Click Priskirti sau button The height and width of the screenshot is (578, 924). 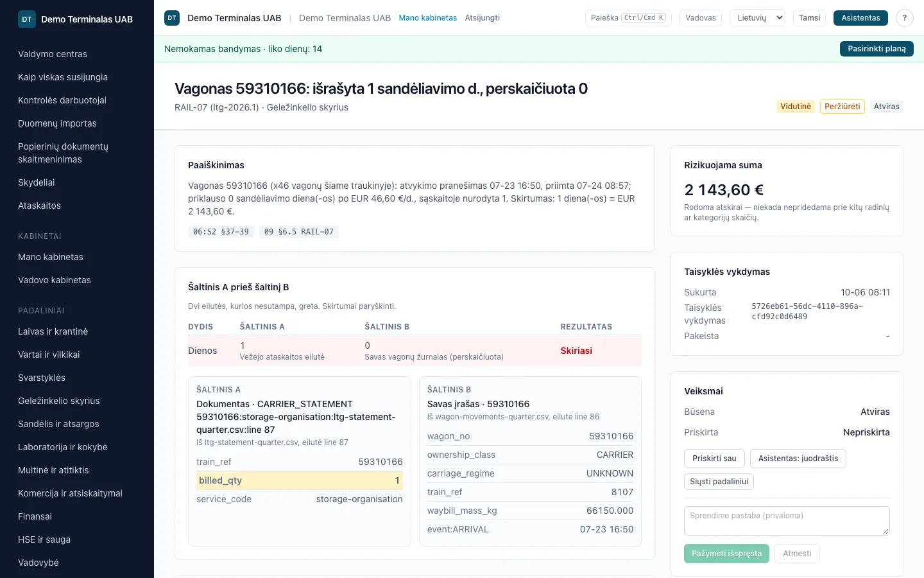click(714, 459)
